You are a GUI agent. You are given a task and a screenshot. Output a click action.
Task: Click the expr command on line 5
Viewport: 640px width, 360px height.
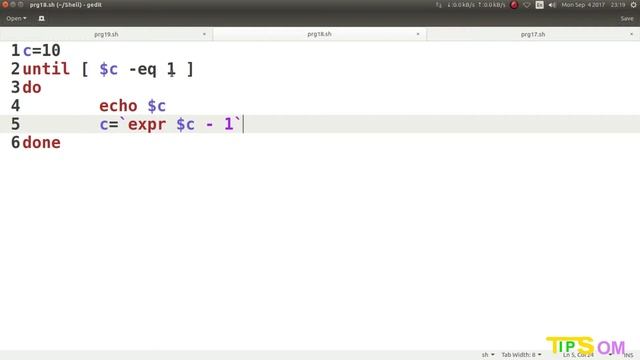147,124
